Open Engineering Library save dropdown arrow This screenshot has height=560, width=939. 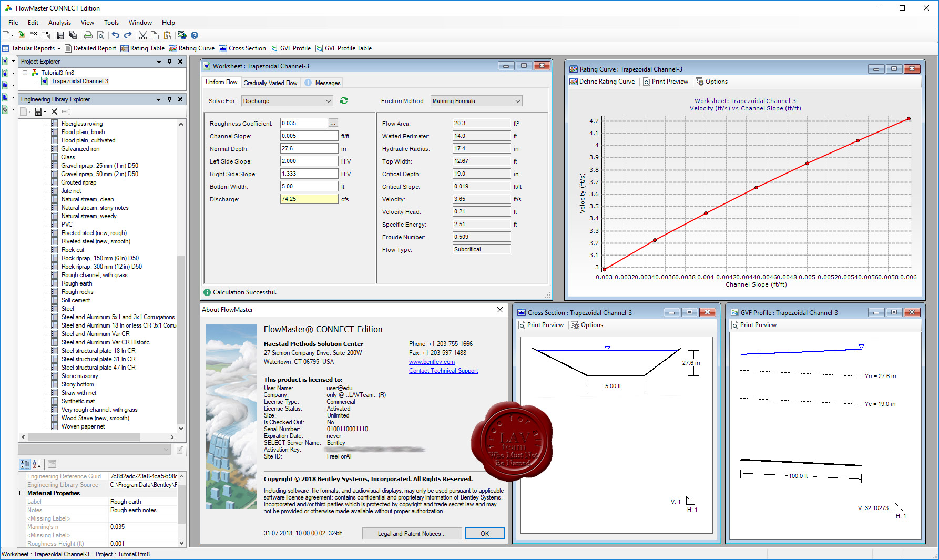pyautogui.click(x=45, y=111)
